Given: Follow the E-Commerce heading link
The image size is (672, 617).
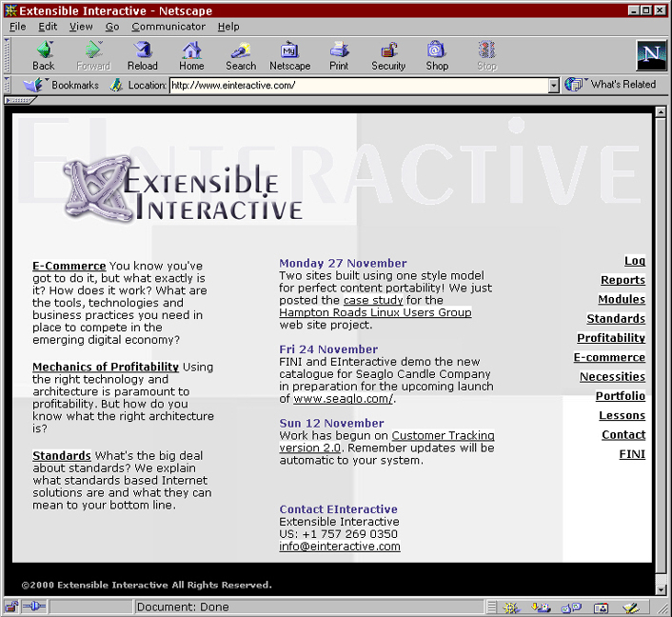Looking at the screenshot, I should pos(69,266).
